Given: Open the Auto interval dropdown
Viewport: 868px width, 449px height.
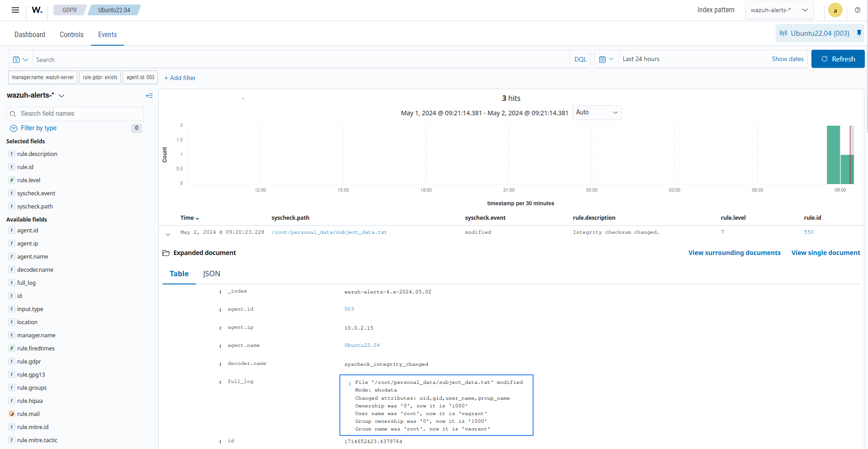Looking at the screenshot, I should 596,113.
